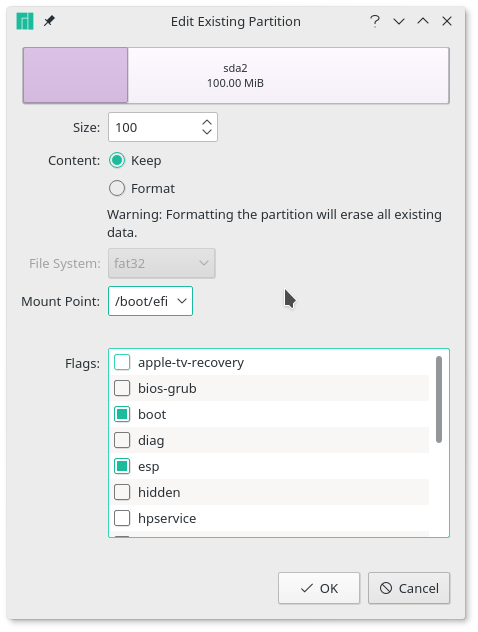Click the minimize chevron in title bar
The width and height of the screenshot is (478, 632).
(x=399, y=21)
